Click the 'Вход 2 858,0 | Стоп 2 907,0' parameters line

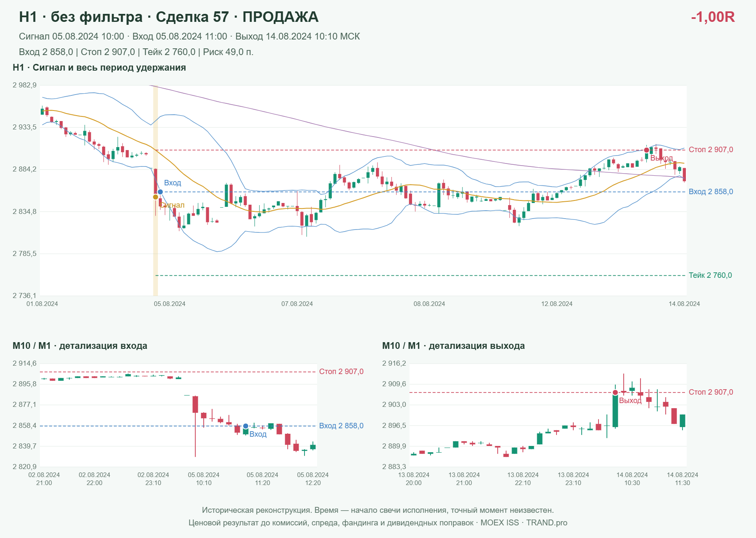click(136, 52)
